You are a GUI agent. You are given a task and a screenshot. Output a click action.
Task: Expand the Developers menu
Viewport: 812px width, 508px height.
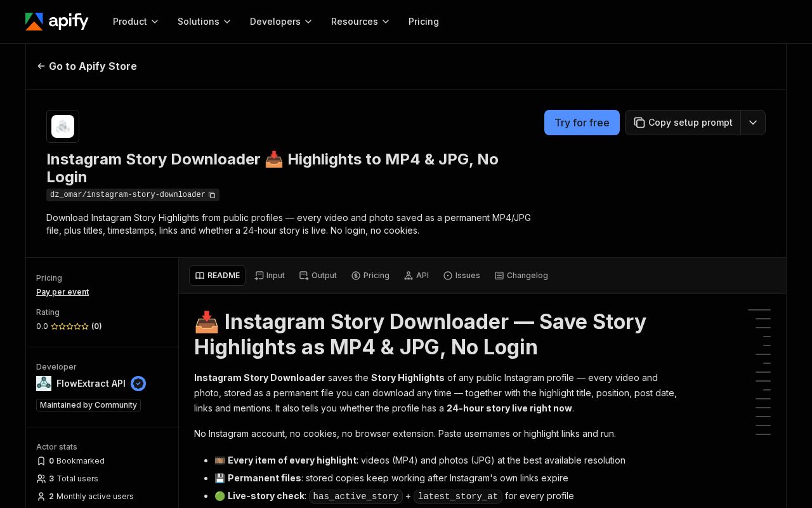click(281, 22)
